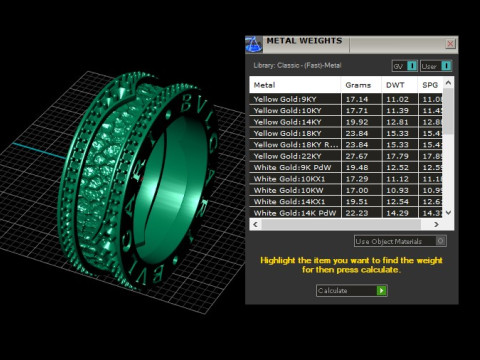Click the 19.48 grams value
The height and width of the screenshot is (360, 480).
[x=357, y=167]
